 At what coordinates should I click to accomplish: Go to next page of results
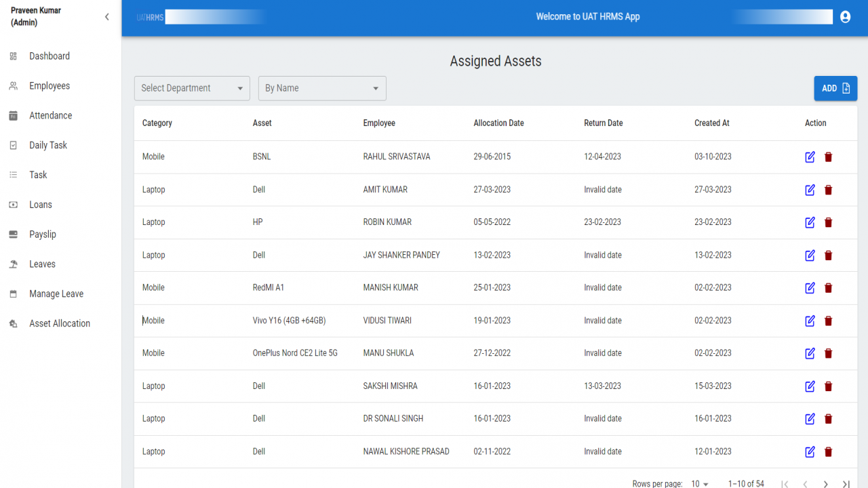tap(825, 484)
